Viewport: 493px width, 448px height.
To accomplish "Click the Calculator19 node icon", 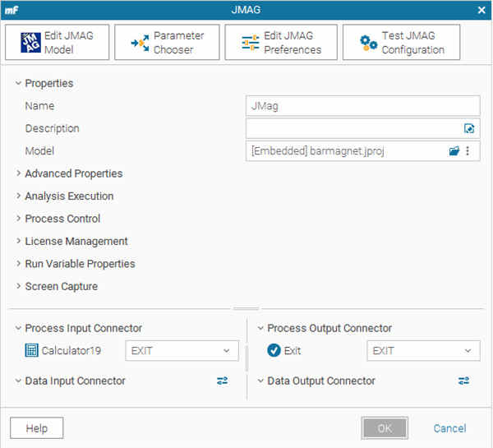I will [31, 350].
